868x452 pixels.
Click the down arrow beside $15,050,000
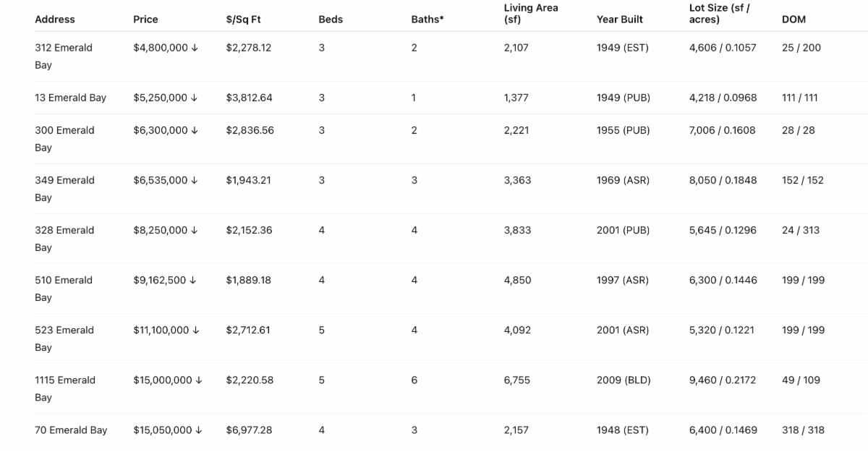point(199,430)
